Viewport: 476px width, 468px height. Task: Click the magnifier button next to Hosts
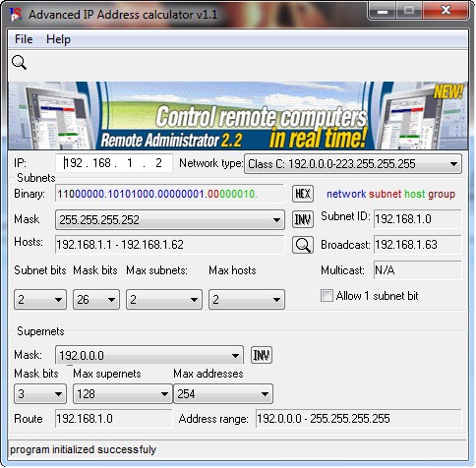click(x=303, y=245)
